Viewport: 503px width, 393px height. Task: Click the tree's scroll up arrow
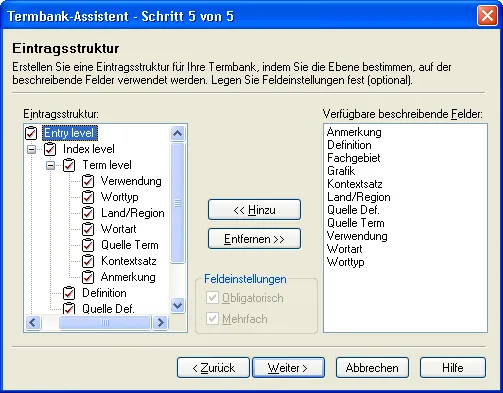(x=177, y=133)
